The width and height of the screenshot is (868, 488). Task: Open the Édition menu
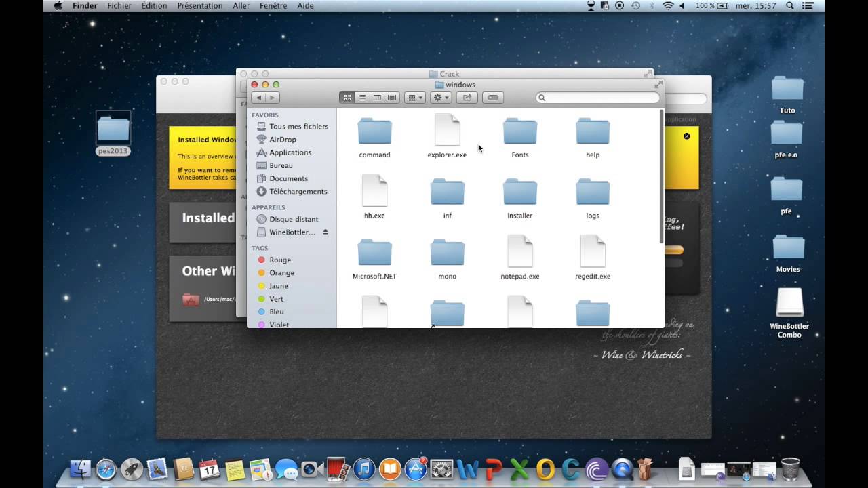[x=155, y=5]
